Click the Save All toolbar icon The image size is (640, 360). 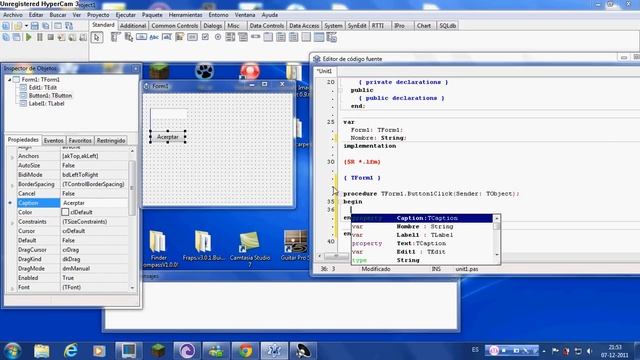(x=46, y=26)
